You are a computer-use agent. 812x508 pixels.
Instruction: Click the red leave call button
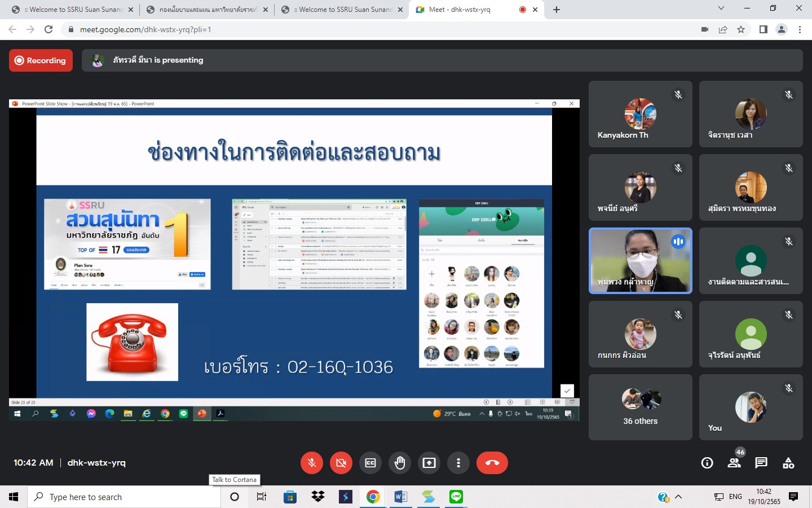coord(492,463)
